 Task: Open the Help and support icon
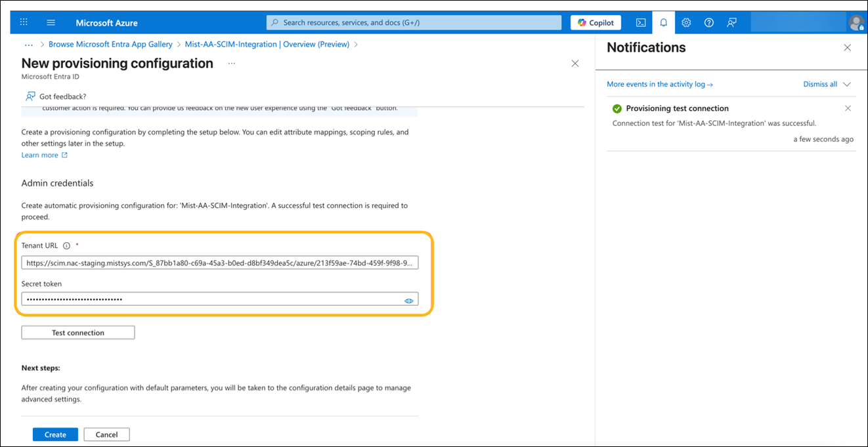708,22
